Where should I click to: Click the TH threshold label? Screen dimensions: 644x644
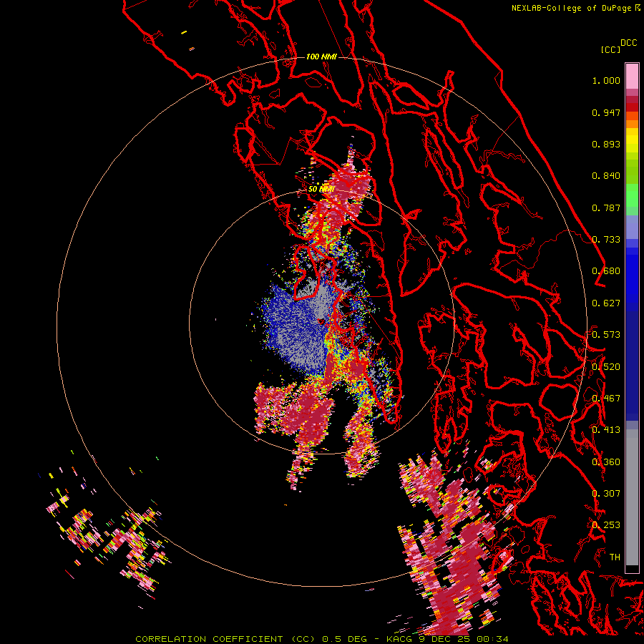coord(615,557)
